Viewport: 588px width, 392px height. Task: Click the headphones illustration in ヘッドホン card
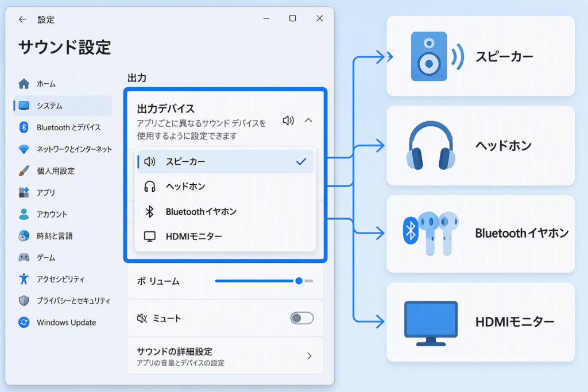[x=431, y=145]
